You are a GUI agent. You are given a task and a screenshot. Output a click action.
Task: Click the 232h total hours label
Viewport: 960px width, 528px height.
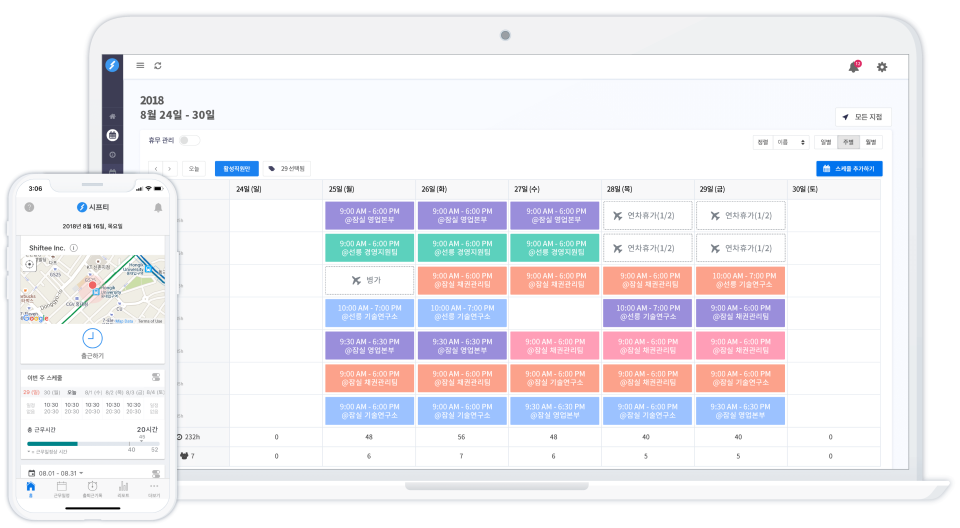[x=189, y=437]
